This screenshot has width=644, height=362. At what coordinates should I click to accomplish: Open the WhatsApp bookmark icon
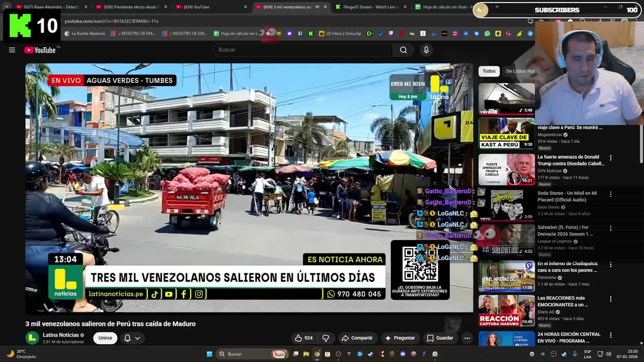tap(487, 34)
